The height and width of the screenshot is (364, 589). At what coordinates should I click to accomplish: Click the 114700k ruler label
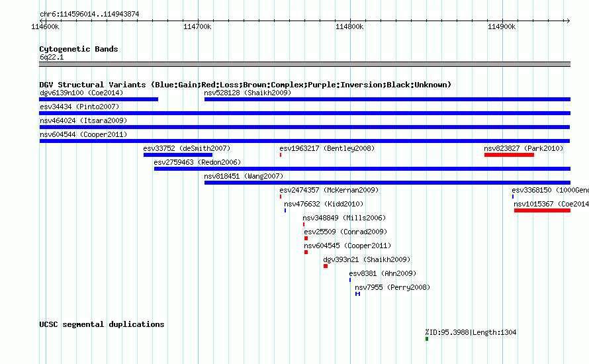pos(197,26)
